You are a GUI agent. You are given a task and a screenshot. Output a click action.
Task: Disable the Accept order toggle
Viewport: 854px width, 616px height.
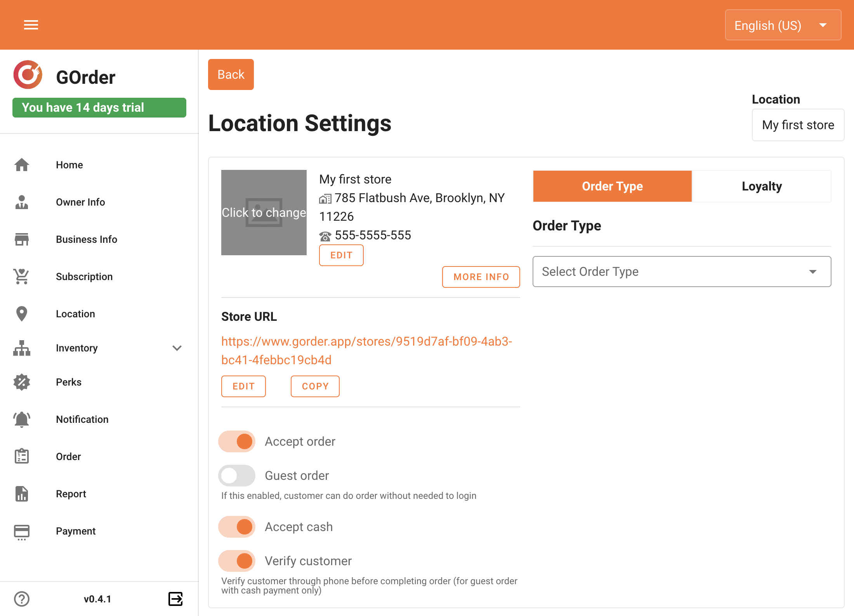(237, 441)
